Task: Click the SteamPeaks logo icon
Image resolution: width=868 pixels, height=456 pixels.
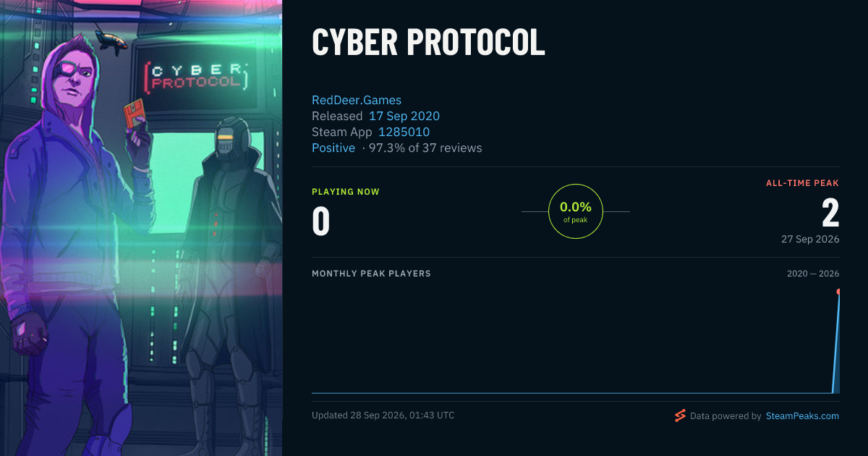Action: (680, 415)
